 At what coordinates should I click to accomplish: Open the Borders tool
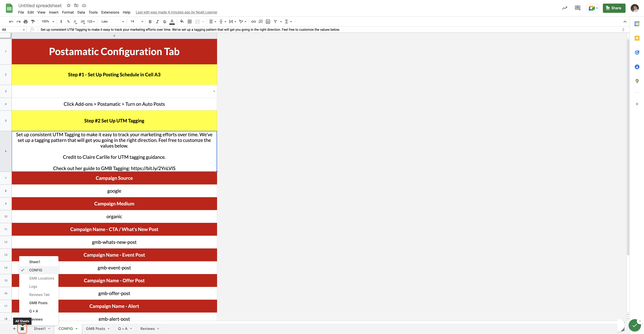tap(190, 22)
